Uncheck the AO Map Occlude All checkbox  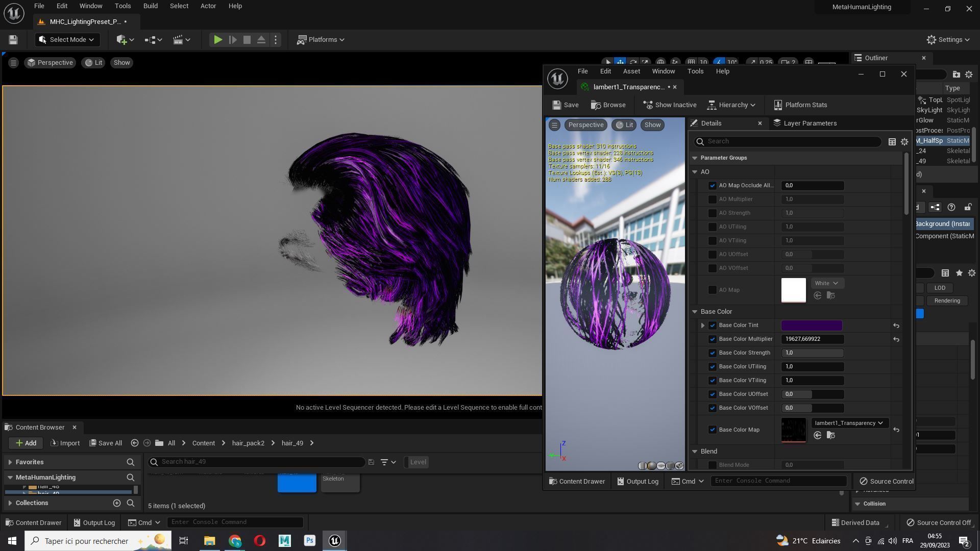(713, 186)
